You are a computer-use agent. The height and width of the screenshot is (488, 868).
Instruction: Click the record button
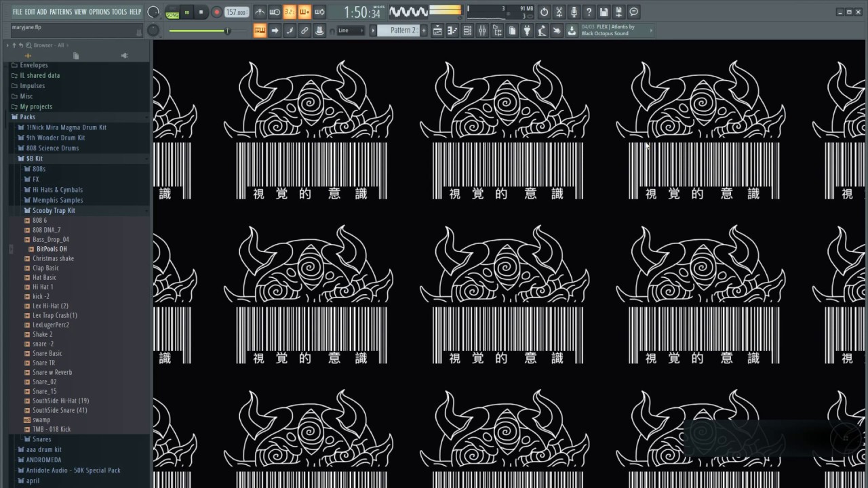point(217,12)
